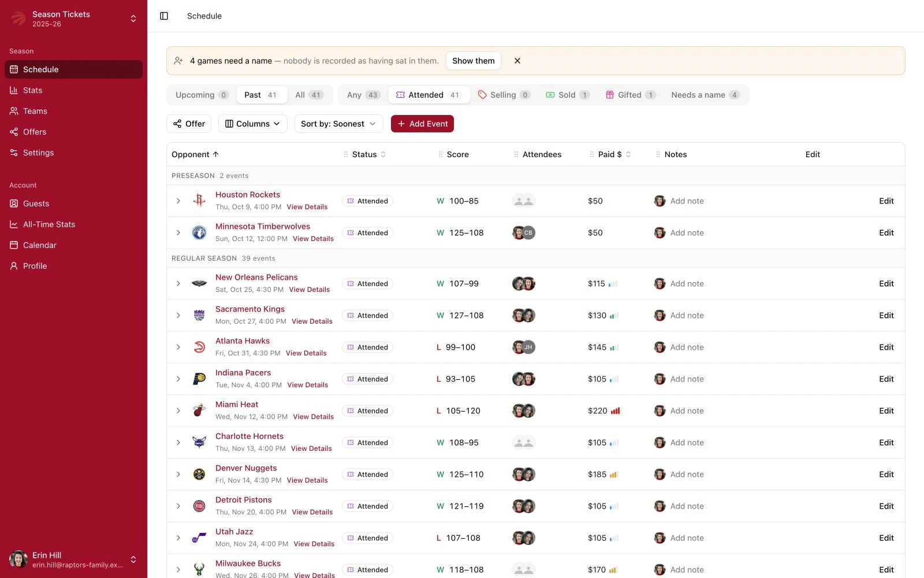Open Erin Hill account menu
Viewport: 924px width, 578px height.
tap(73, 560)
